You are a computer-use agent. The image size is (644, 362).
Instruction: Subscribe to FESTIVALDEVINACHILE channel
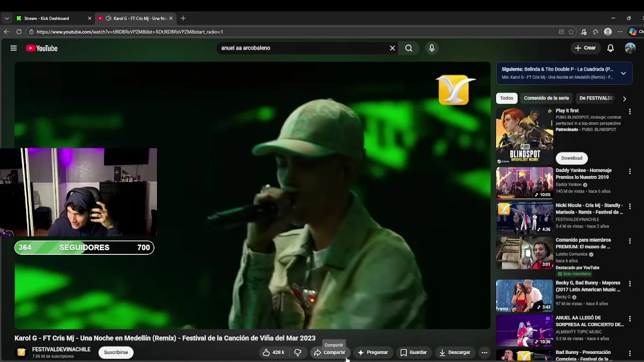(116, 352)
